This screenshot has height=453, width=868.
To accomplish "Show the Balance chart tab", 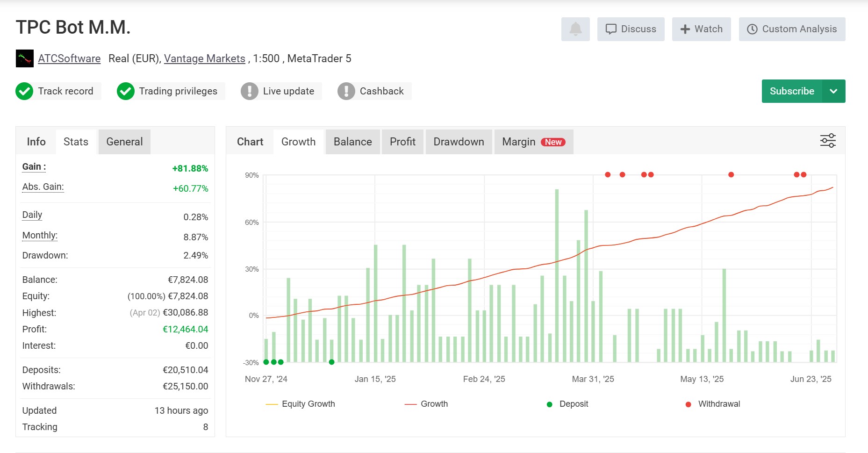I will pyautogui.click(x=353, y=142).
